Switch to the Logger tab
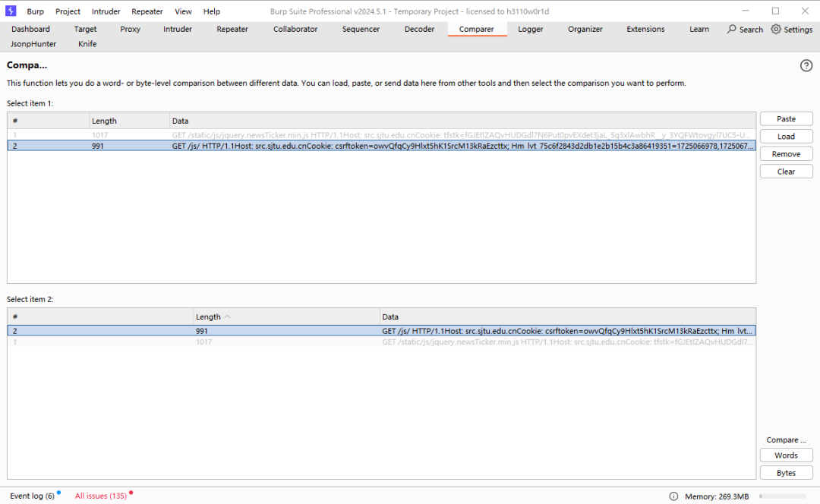Image resolution: width=820 pixels, height=504 pixels. 530,30
